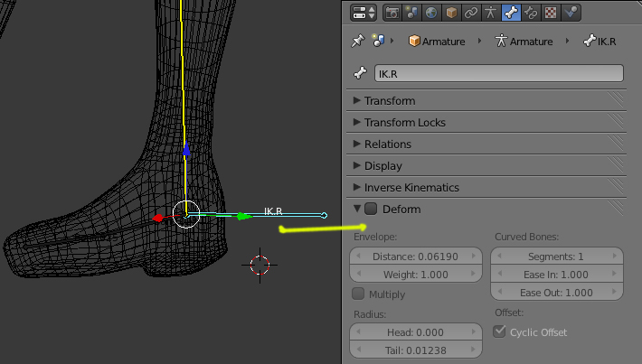
Task: Decrease Ease In with left arrow
Action: point(499,274)
